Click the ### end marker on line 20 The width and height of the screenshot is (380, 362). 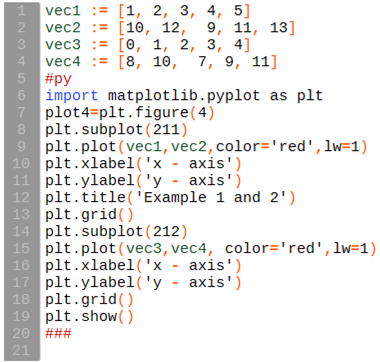click(x=59, y=333)
